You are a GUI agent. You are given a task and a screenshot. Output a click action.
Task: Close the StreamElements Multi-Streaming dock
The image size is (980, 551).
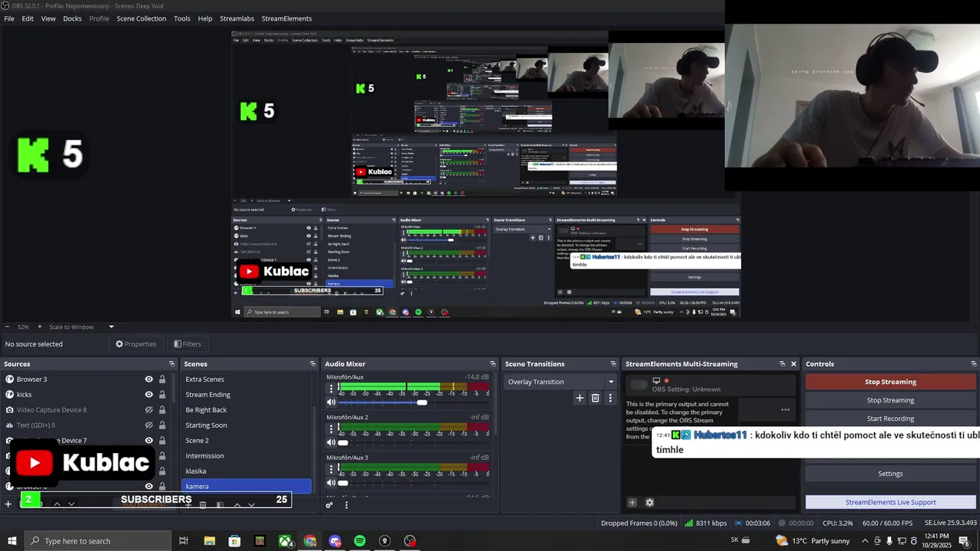coord(793,364)
